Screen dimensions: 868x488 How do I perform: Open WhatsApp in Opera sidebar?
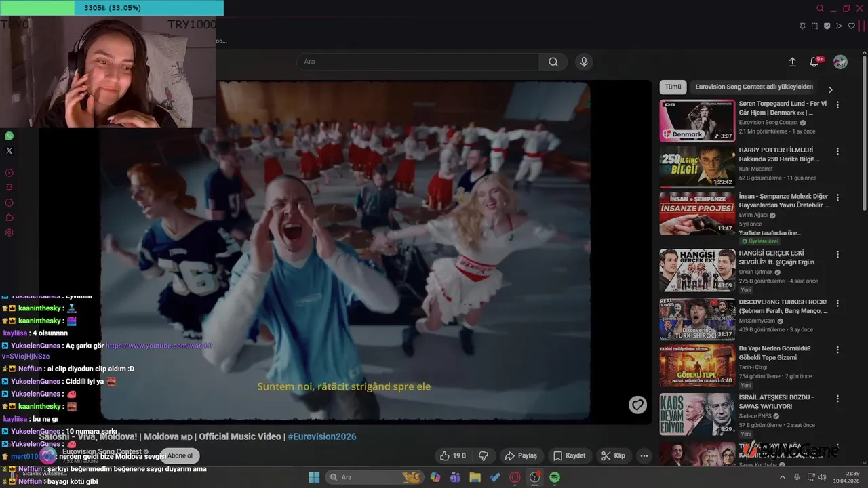[9, 136]
